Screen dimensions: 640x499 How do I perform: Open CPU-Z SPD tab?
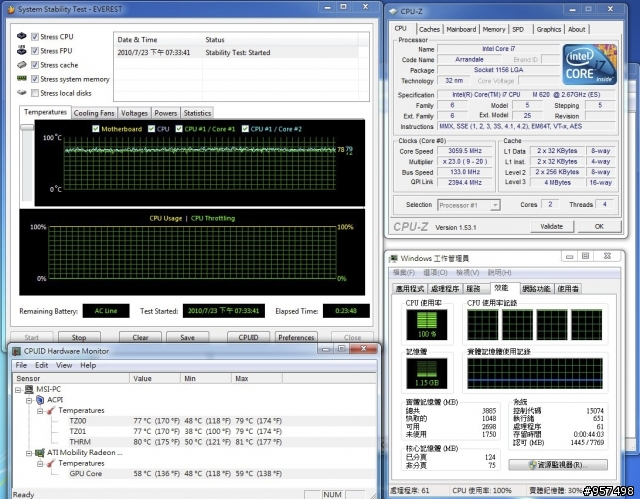pos(518,29)
